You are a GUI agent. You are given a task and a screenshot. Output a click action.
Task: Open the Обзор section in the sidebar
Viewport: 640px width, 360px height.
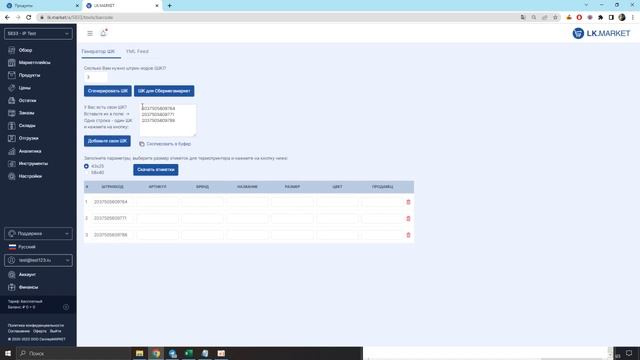(25, 50)
